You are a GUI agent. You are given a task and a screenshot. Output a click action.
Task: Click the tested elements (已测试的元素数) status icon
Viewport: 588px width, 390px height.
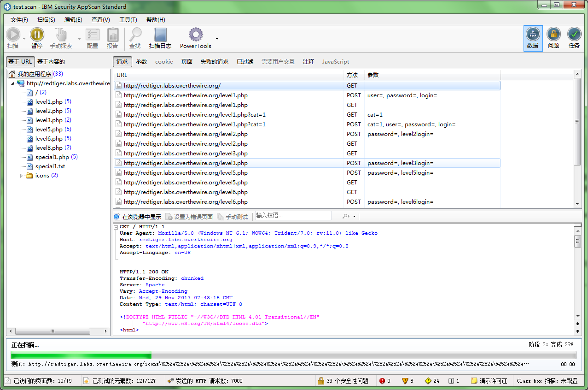pyautogui.click(x=86, y=381)
